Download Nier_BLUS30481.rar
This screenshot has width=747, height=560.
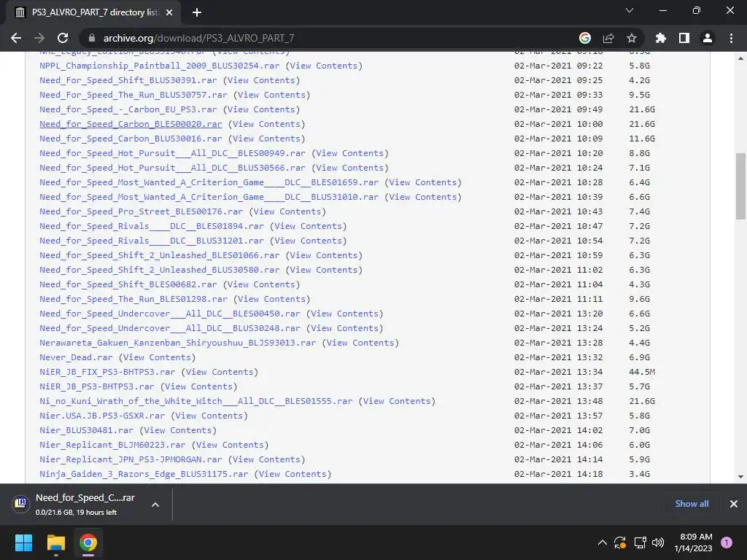[x=86, y=430]
